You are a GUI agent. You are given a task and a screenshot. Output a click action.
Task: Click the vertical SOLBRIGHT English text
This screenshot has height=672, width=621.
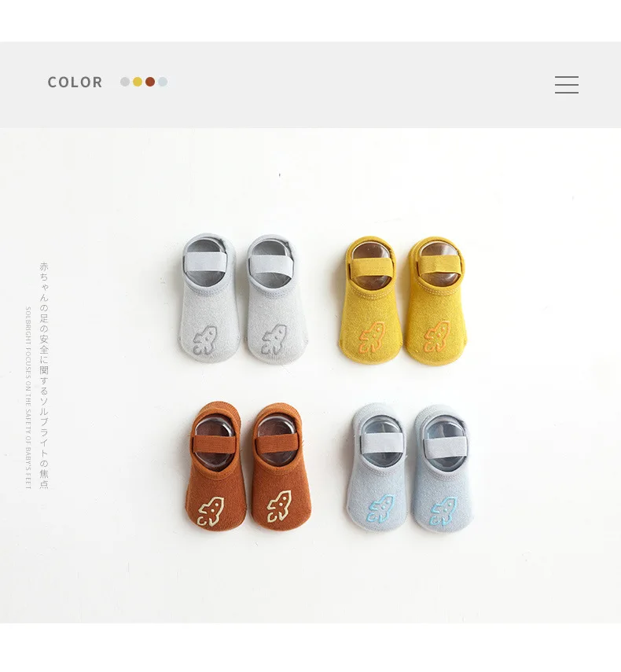coord(28,398)
